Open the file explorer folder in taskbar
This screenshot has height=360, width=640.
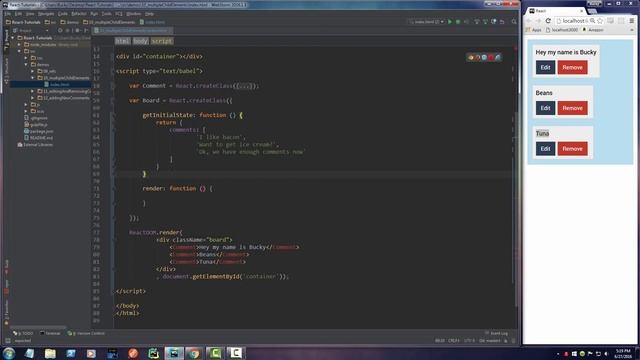click(50, 353)
